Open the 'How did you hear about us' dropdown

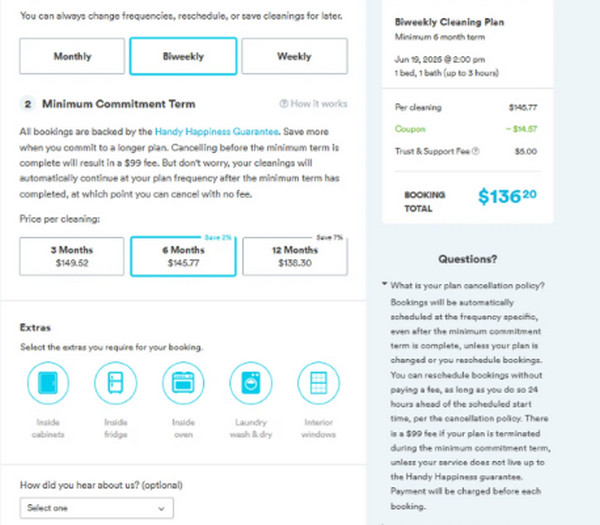tap(96, 508)
